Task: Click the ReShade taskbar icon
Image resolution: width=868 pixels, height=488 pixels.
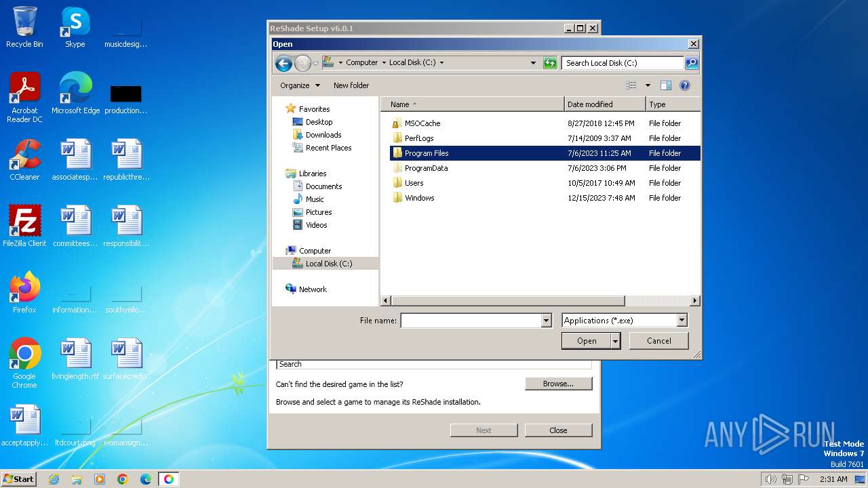Action: click(169, 479)
